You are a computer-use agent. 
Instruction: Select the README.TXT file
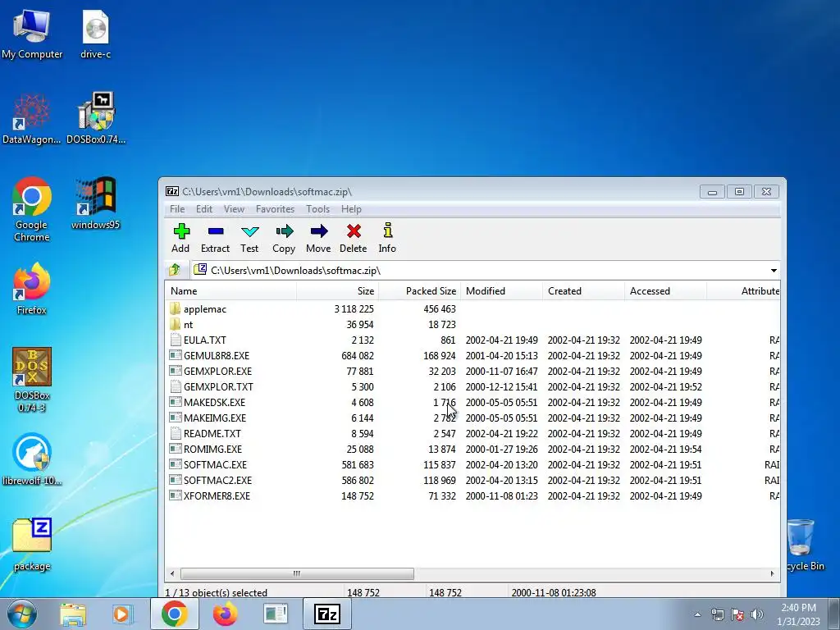(212, 433)
